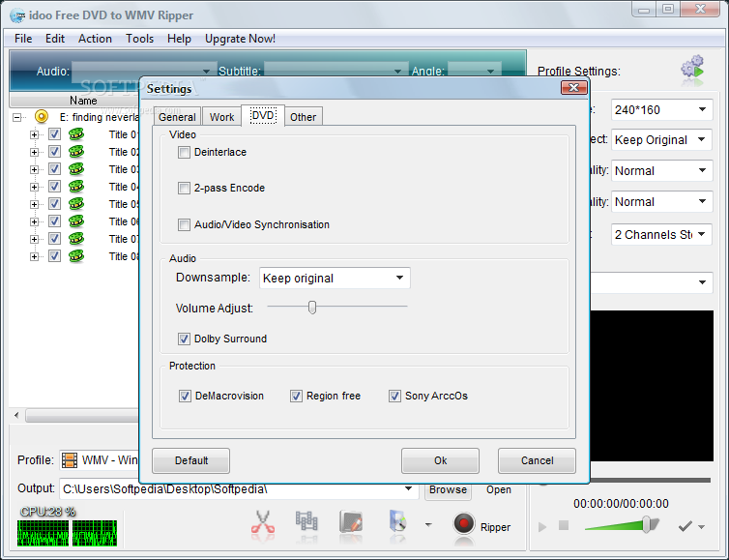Screen dimensions: 729x560
Task: Click the film reel icon of Title 05
Action: coord(76,204)
